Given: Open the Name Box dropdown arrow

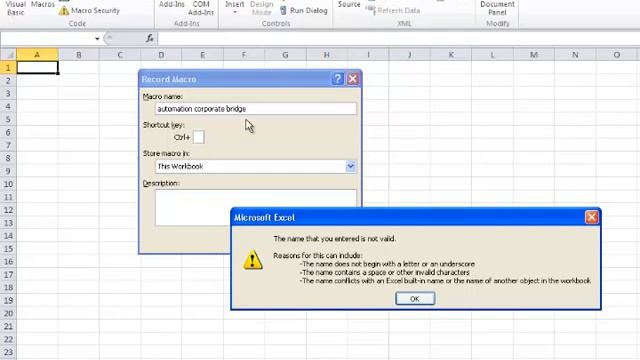Looking at the screenshot, I should tap(97, 39).
